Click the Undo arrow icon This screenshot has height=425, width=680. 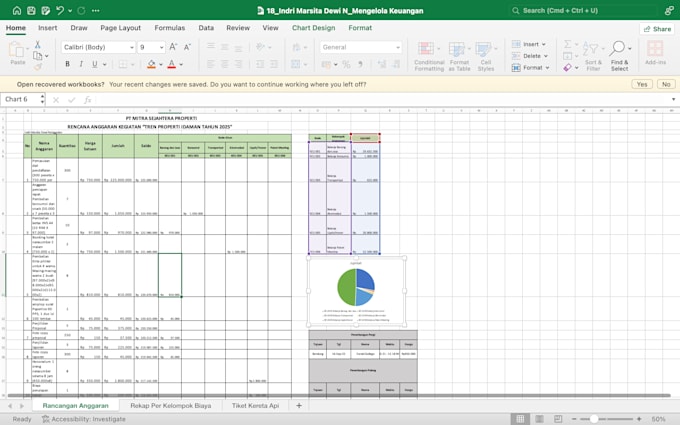(x=60, y=10)
